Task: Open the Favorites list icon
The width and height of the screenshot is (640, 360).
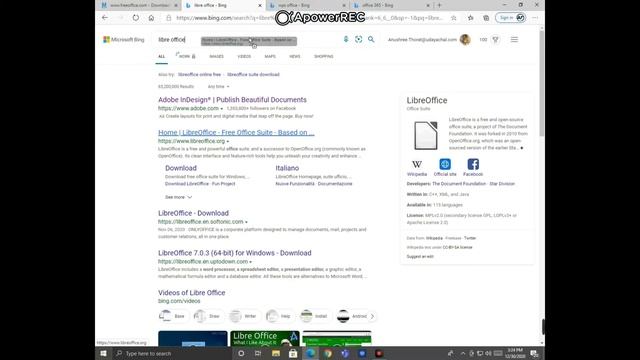Action: point(471,18)
